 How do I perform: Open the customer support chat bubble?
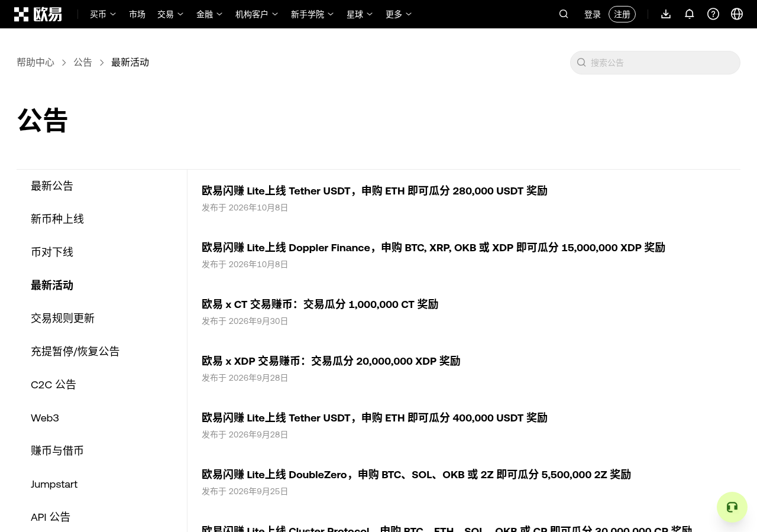[x=732, y=507]
